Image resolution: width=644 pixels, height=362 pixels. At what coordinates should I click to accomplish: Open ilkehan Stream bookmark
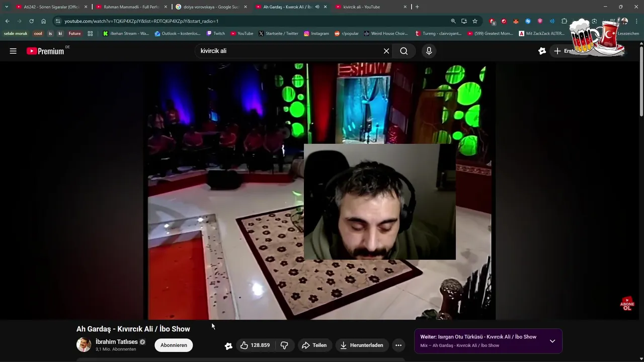tap(126, 34)
